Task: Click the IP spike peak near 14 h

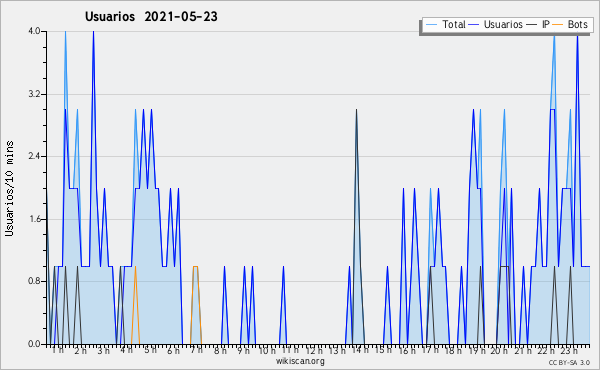Action: (x=357, y=110)
